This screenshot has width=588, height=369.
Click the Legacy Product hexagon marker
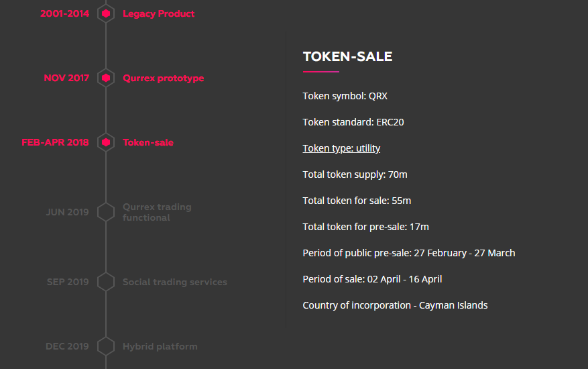click(x=106, y=13)
